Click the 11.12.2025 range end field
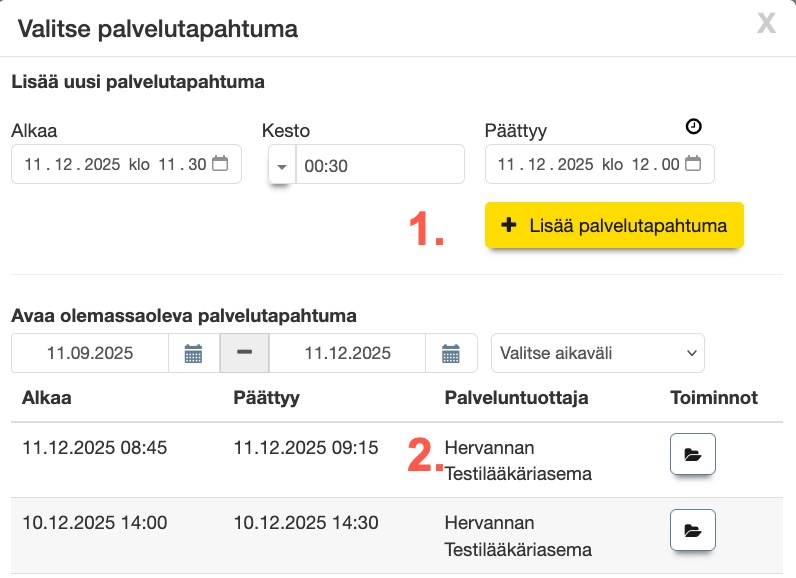Screen dimensions: 796x578 point(348,353)
